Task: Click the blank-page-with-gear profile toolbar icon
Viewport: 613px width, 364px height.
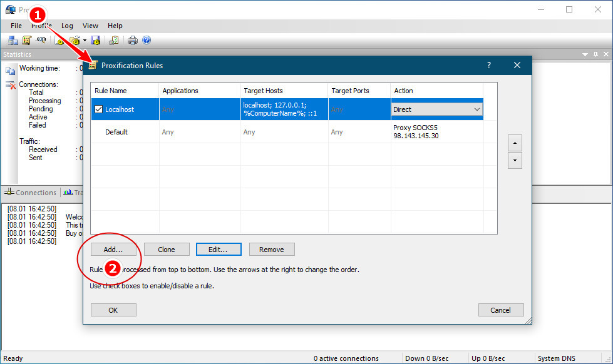Action: [59, 40]
